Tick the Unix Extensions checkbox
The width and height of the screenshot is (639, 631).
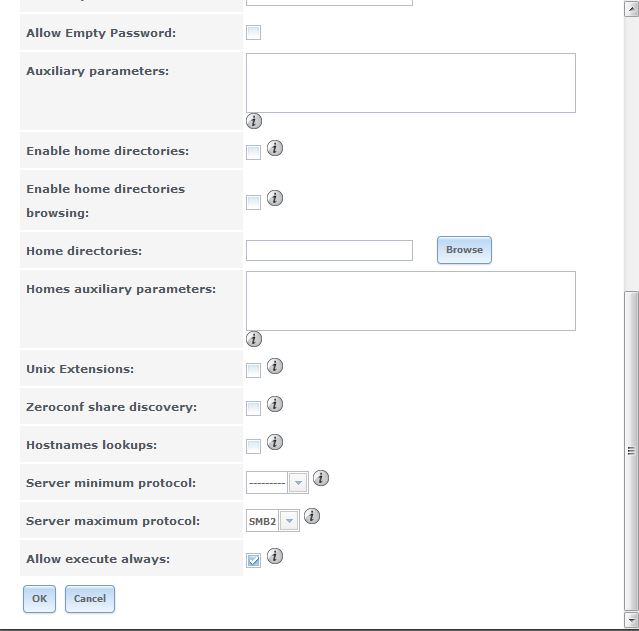click(x=253, y=371)
